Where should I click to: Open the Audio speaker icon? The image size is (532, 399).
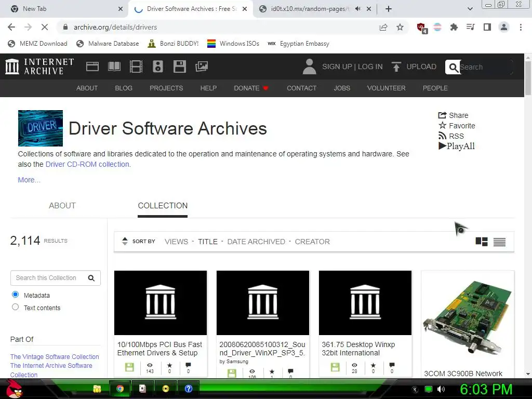(x=158, y=66)
